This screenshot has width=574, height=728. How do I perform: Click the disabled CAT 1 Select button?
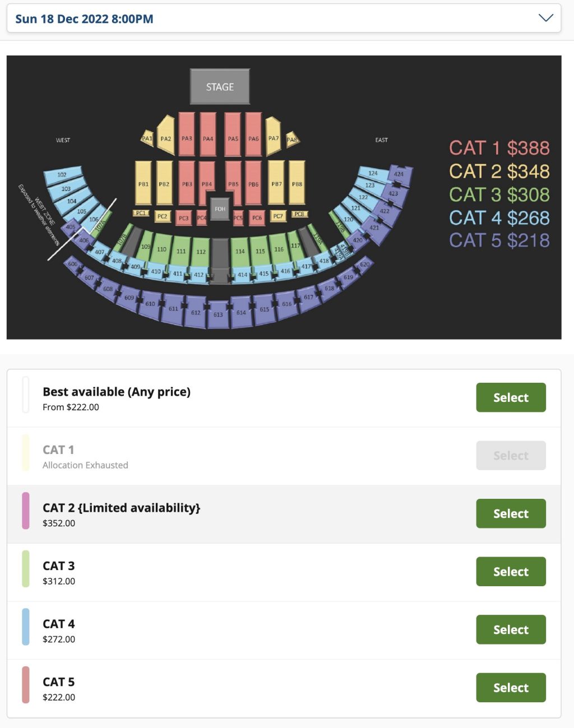point(511,455)
